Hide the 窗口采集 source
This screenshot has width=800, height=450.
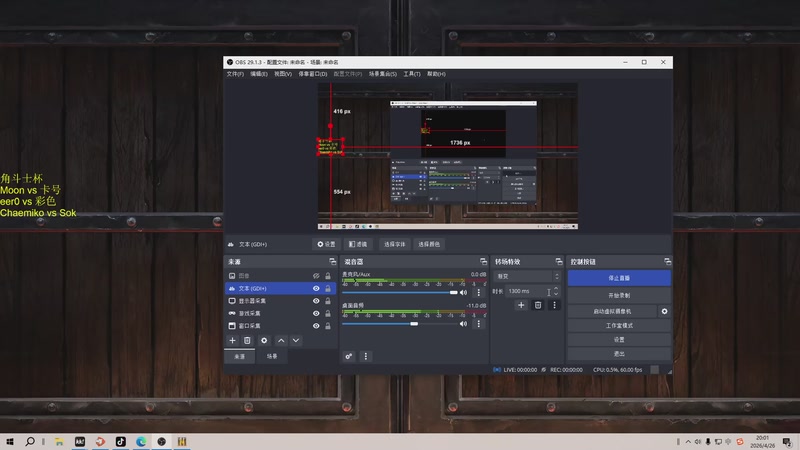pyautogui.click(x=316, y=326)
